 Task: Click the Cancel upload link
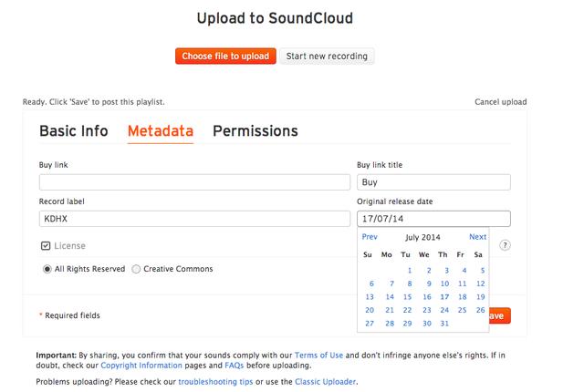pos(500,102)
